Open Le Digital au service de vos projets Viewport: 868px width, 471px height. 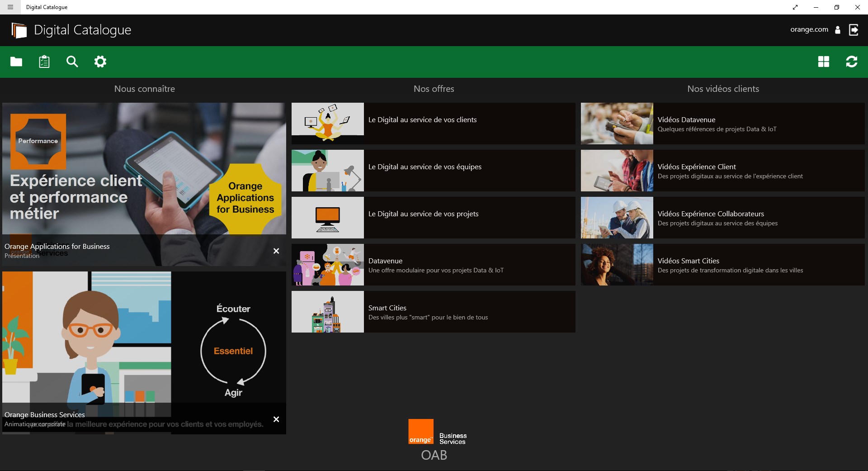(x=434, y=218)
